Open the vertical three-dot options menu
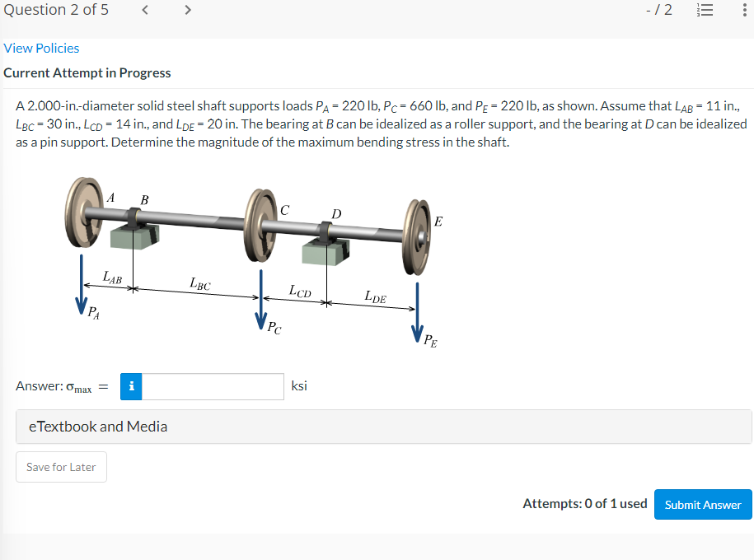Screen dimensions: 754x560 click(x=744, y=10)
